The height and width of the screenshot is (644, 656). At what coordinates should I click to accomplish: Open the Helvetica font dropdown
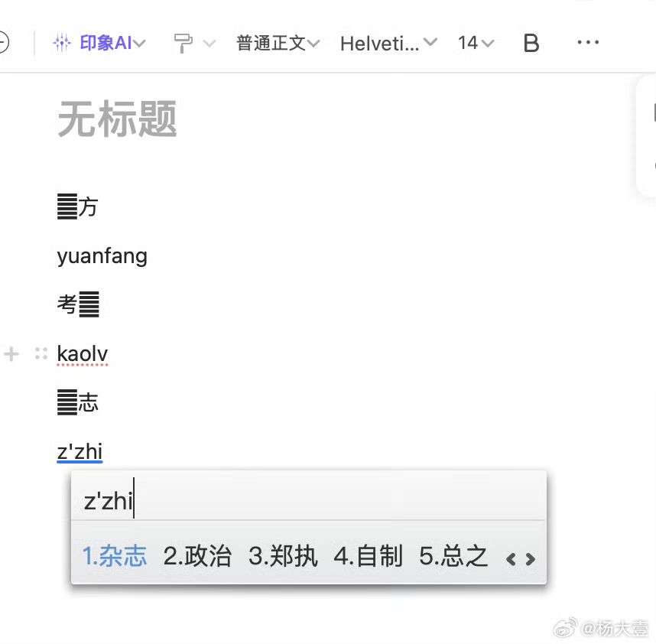point(388,43)
